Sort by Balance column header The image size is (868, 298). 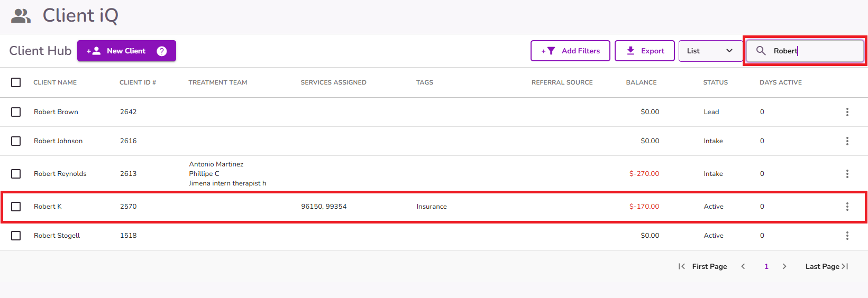(641, 82)
